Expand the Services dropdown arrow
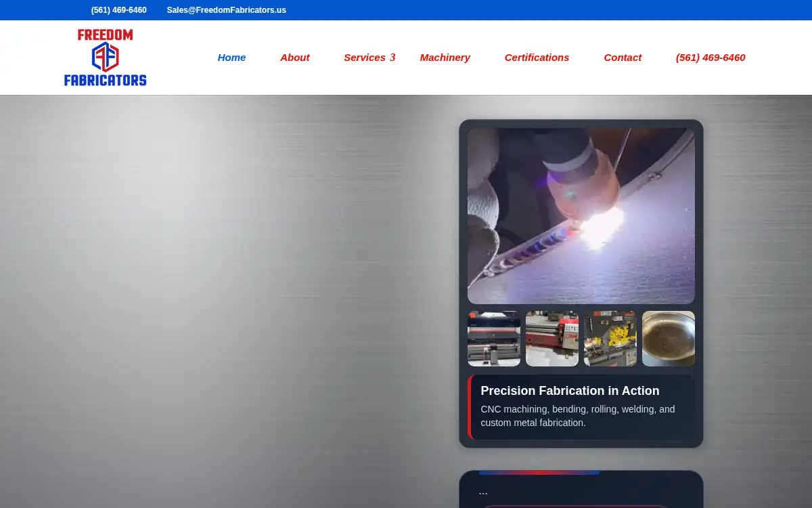This screenshot has width=812, height=508. [392, 58]
